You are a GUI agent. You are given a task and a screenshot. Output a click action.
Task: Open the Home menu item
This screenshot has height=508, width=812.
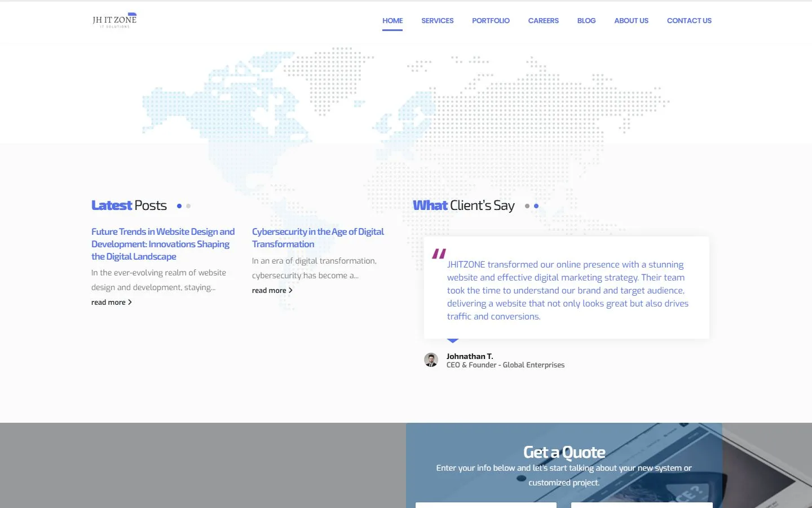[x=392, y=21]
